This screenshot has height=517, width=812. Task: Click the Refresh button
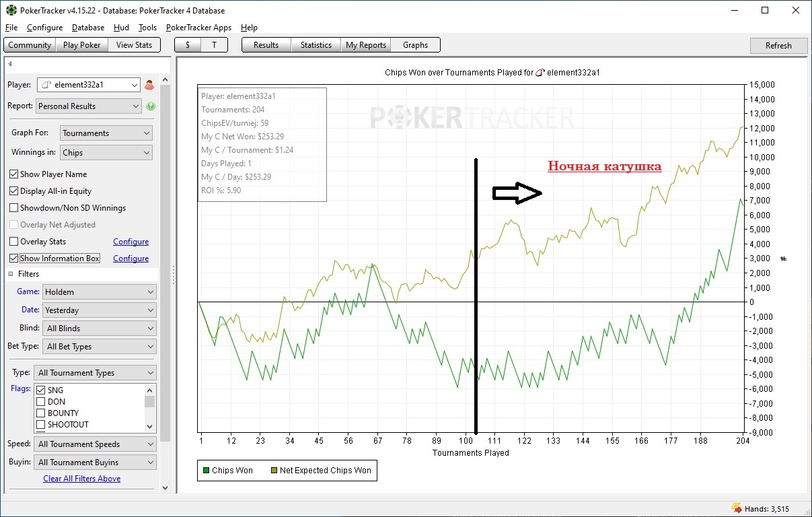778,46
